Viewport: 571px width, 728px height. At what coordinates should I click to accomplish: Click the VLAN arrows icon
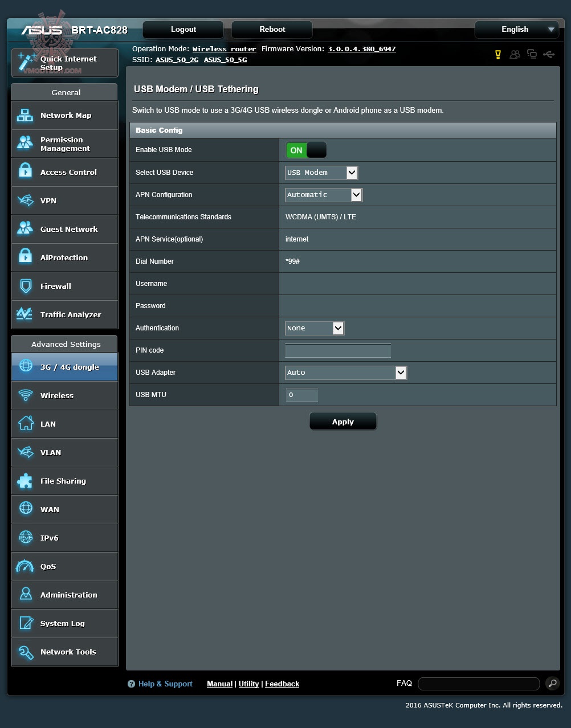25,452
